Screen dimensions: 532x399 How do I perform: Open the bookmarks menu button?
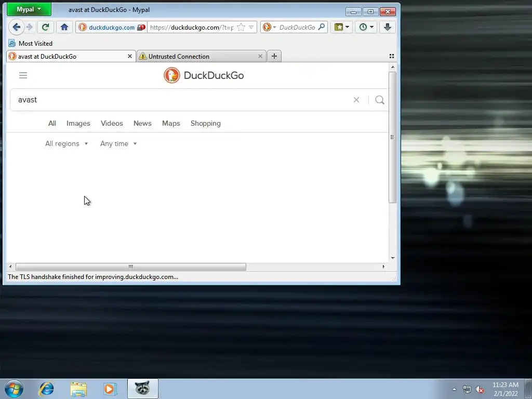click(341, 27)
